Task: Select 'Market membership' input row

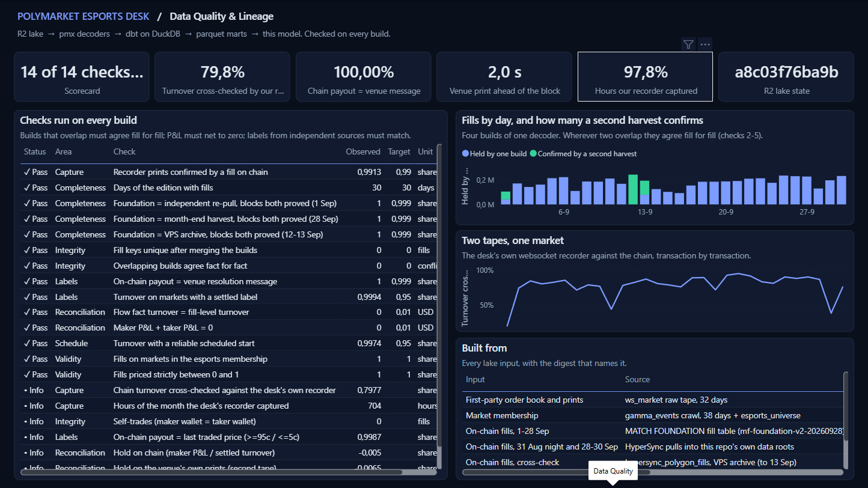Action: tap(653, 415)
